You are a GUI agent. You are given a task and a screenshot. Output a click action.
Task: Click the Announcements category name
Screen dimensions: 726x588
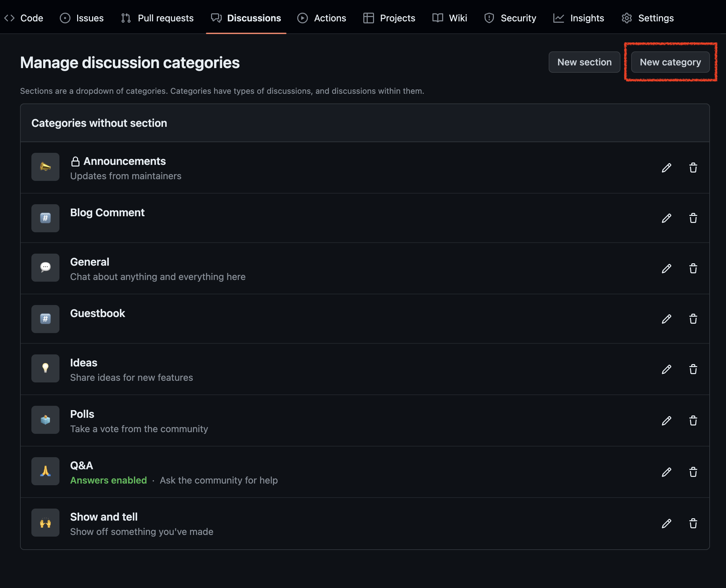coord(124,161)
